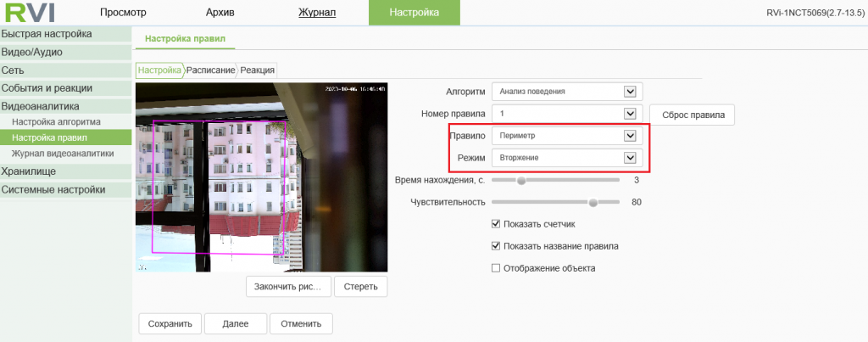The height and width of the screenshot is (342, 868).
Task: Uncheck the Показать счетчик checkbox
Action: [497, 224]
